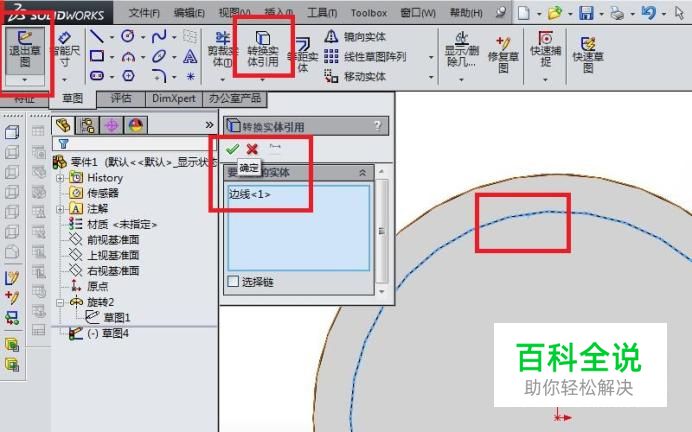
Task: Expand the History tree node
Action: 60,178
